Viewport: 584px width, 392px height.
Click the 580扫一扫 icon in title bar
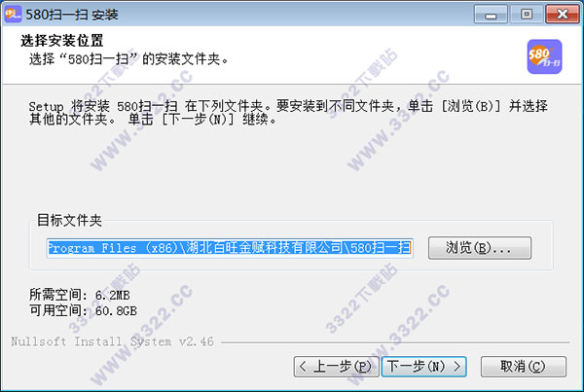[13, 15]
